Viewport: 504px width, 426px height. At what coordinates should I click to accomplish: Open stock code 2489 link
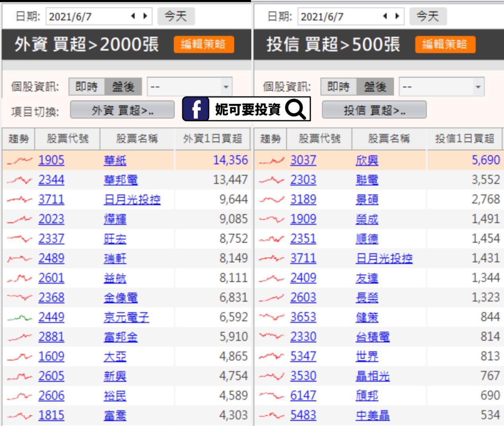pyautogui.click(x=51, y=258)
